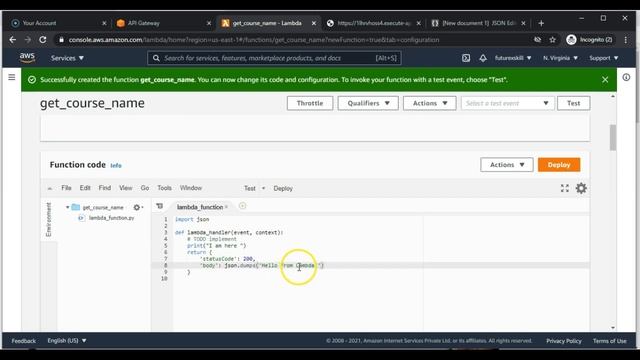
Task: Toggle editor fullscreen mode icon
Action: coord(564,188)
